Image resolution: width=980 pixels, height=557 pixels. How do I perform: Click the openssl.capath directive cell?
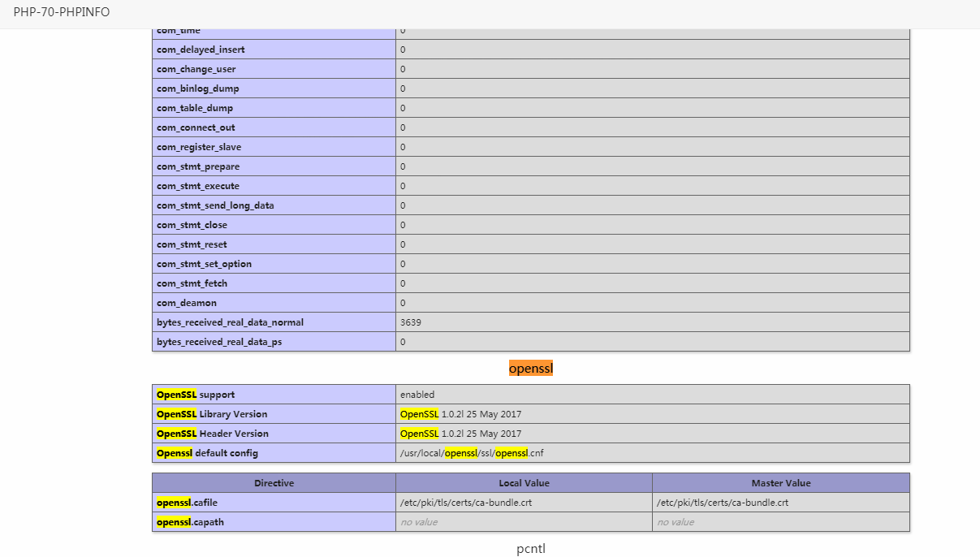click(x=274, y=522)
